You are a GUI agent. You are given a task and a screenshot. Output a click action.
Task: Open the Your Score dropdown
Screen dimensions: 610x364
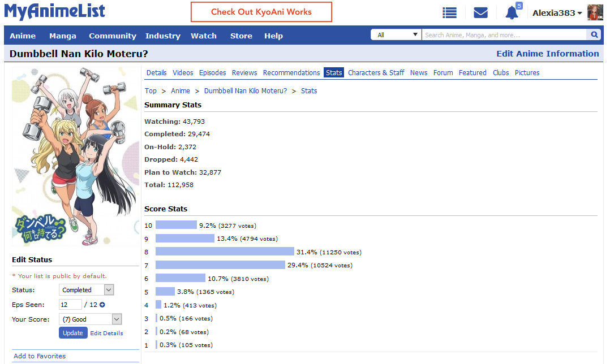(x=90, y=319)
